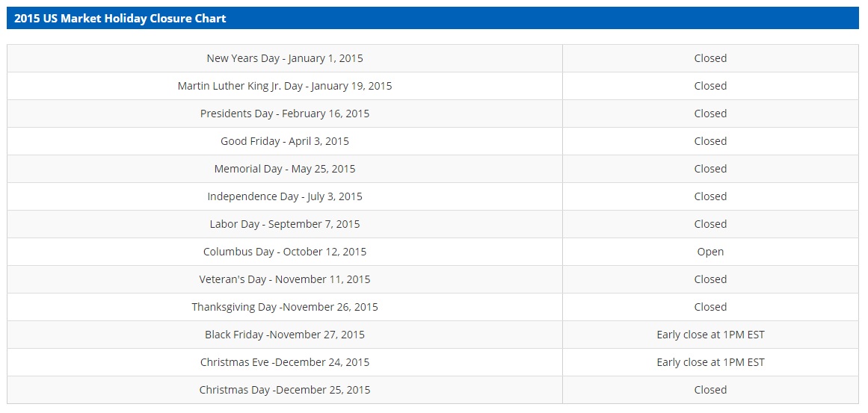Click the Columbus Day - October 12 cell
This screenshot has height=413, width=868.
tap(285, 252)
